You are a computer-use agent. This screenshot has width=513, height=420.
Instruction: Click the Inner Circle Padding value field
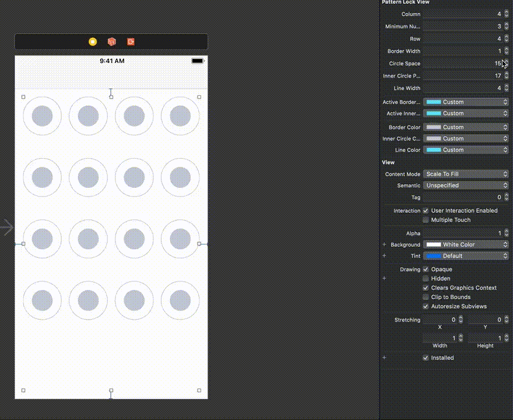(x=463, y=76)
